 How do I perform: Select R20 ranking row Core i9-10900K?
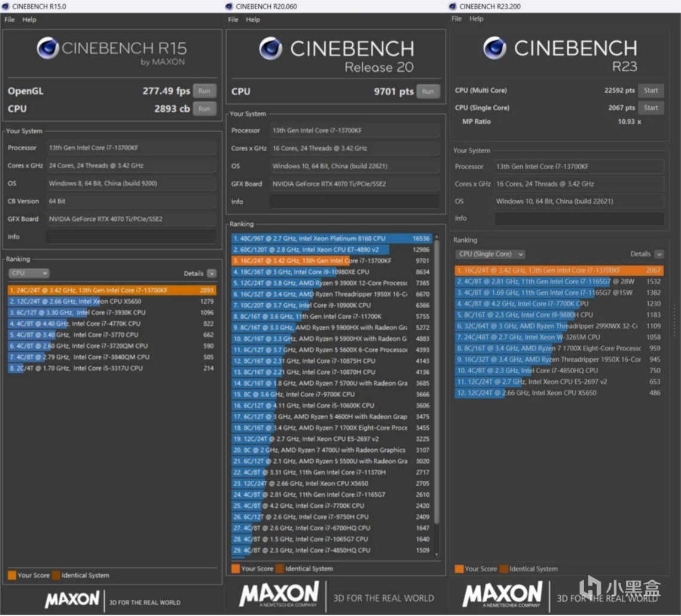pyautogui.click(x=331, y=306)
